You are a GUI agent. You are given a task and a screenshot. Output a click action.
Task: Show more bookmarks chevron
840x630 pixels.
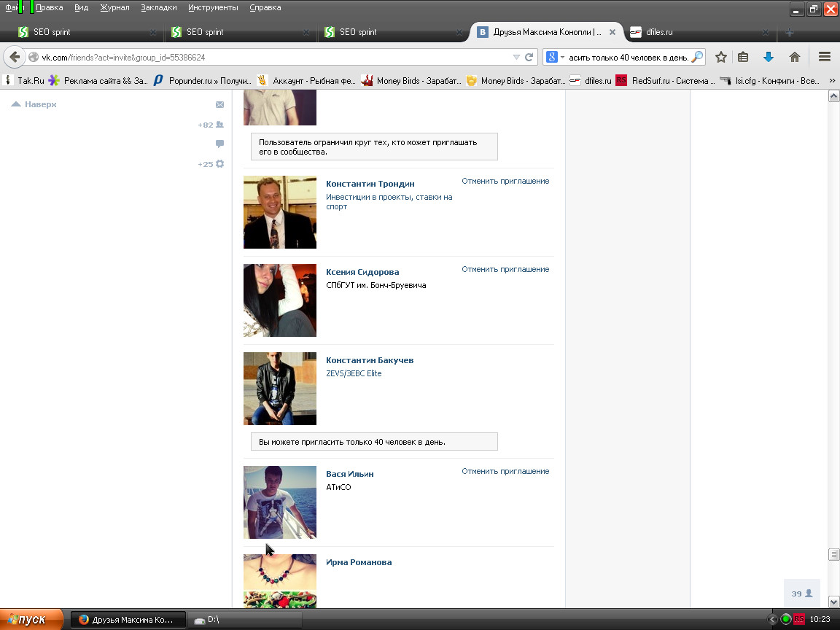(x=832, y=80)
